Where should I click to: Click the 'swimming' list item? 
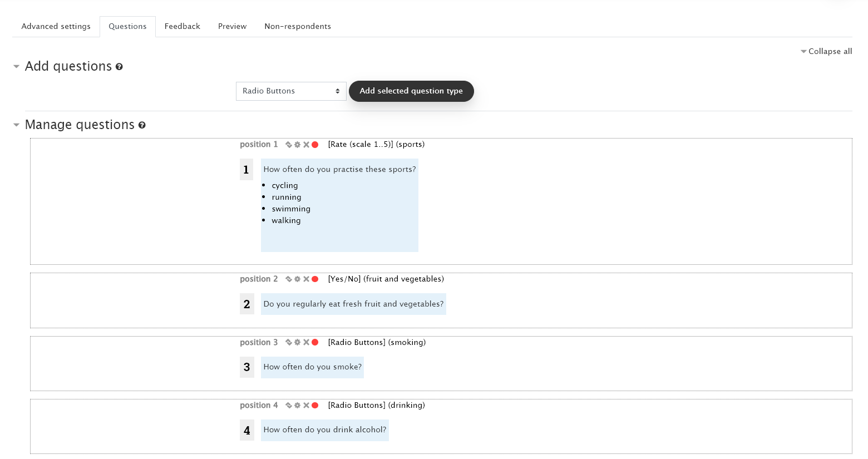(291, 209)
